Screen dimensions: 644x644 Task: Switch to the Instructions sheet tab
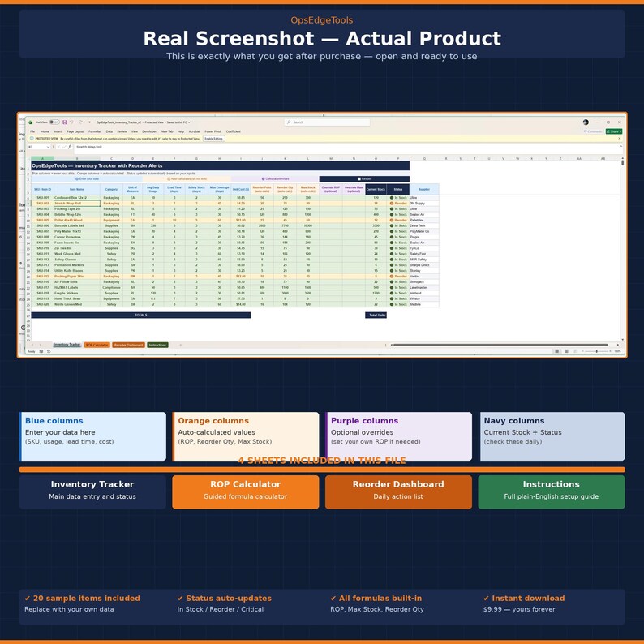coord(157,345)
